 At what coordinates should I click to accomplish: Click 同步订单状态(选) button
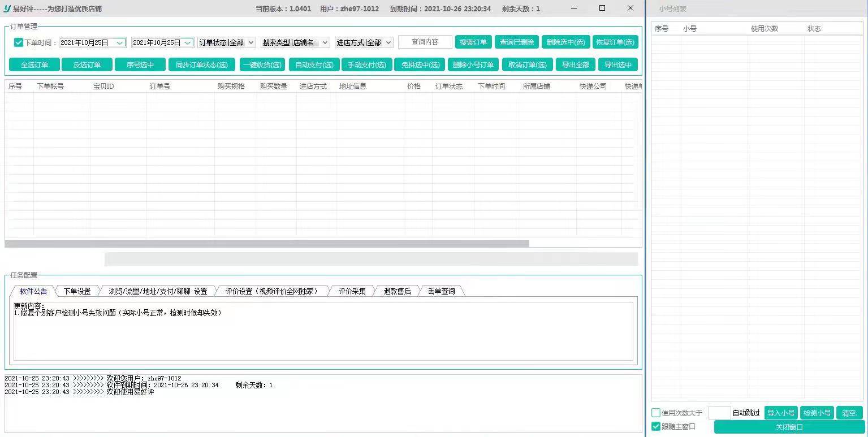click(x=202, y=65)
